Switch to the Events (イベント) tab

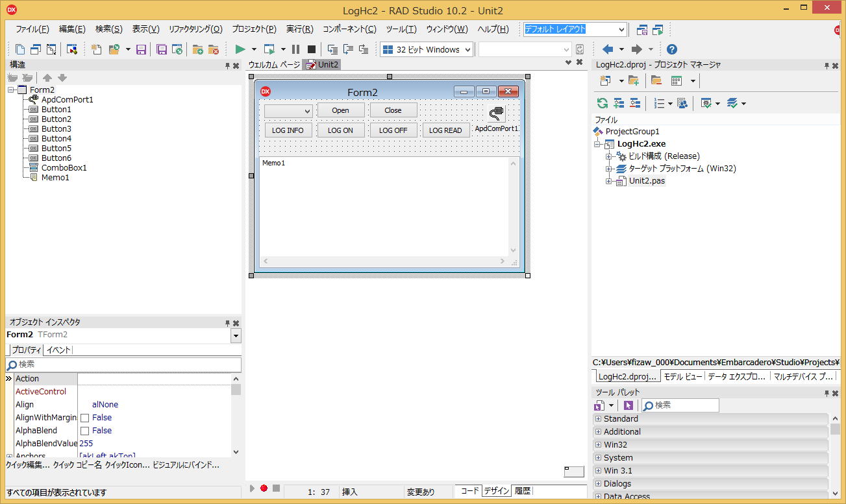[58, 350]
